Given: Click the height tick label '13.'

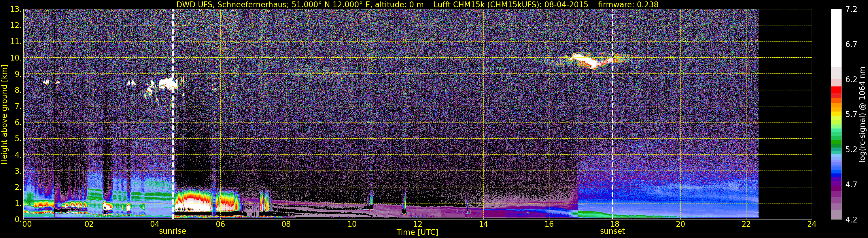Looking at the screenshot, I should 16,10.
